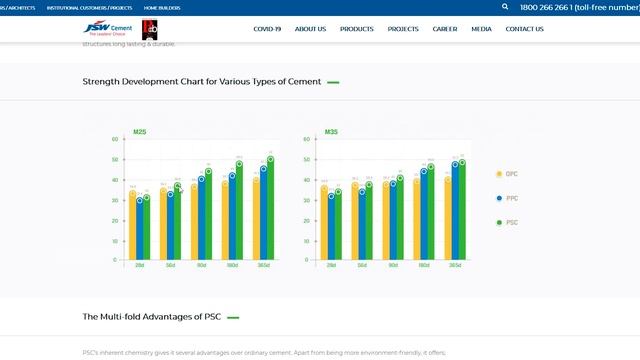640x360 pixels.
Task: Click the toll-free number 1800 266 266 1
Action: 580,7
